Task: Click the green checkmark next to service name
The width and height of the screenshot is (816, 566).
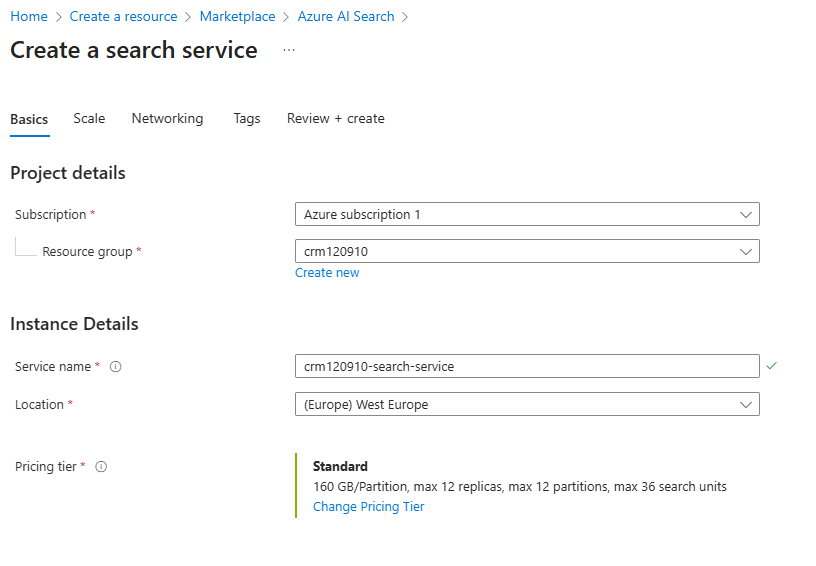Action: pos(771,366)
